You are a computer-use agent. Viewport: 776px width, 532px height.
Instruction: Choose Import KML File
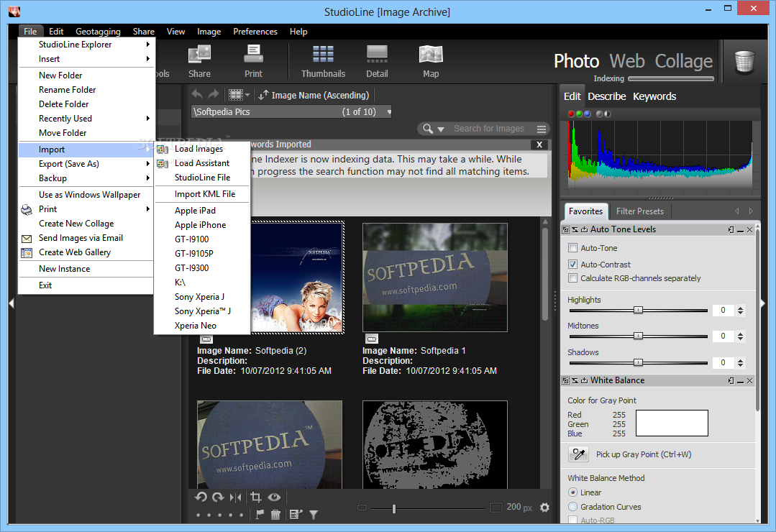(202, 194)
